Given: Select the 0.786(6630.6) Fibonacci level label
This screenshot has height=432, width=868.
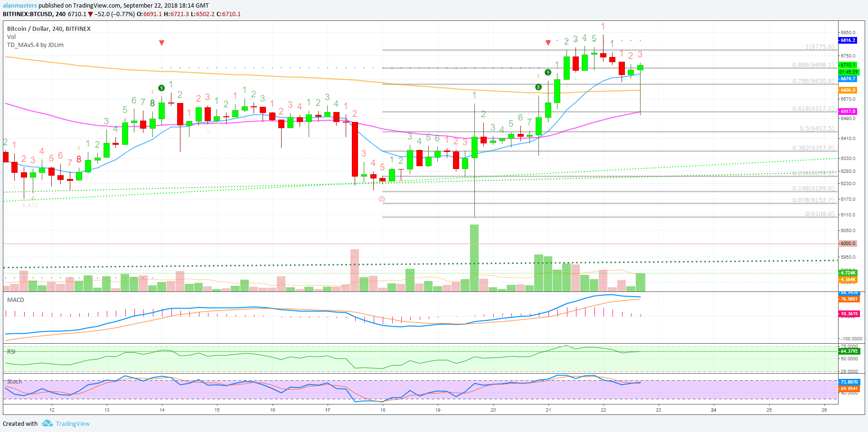Looking at the screenshot, I should click(813, 81).
